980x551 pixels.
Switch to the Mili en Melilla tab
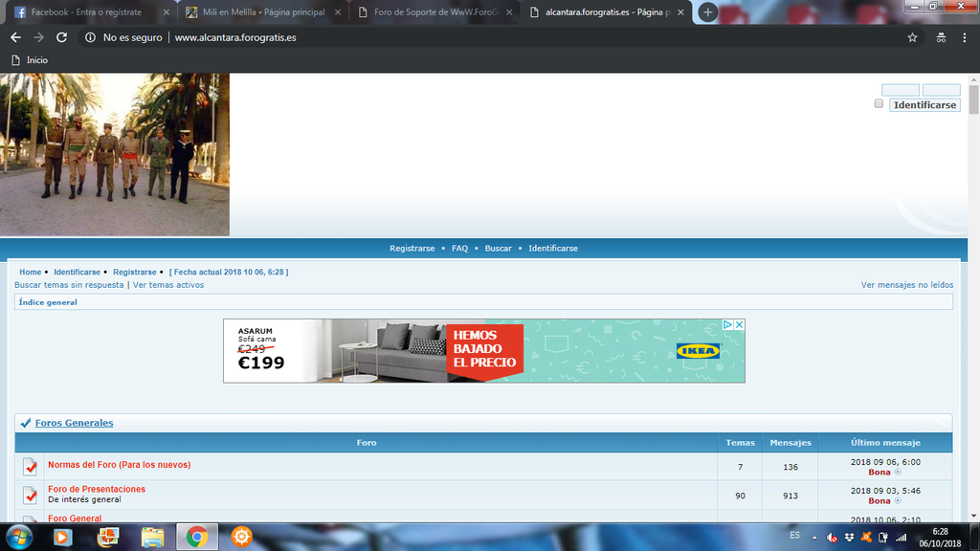pos(264,11)
